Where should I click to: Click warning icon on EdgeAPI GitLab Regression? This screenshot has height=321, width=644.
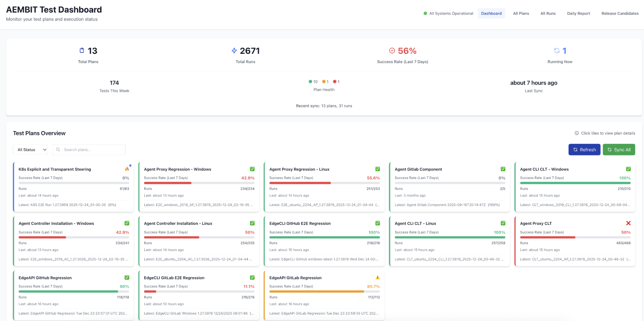coord(377,278)
